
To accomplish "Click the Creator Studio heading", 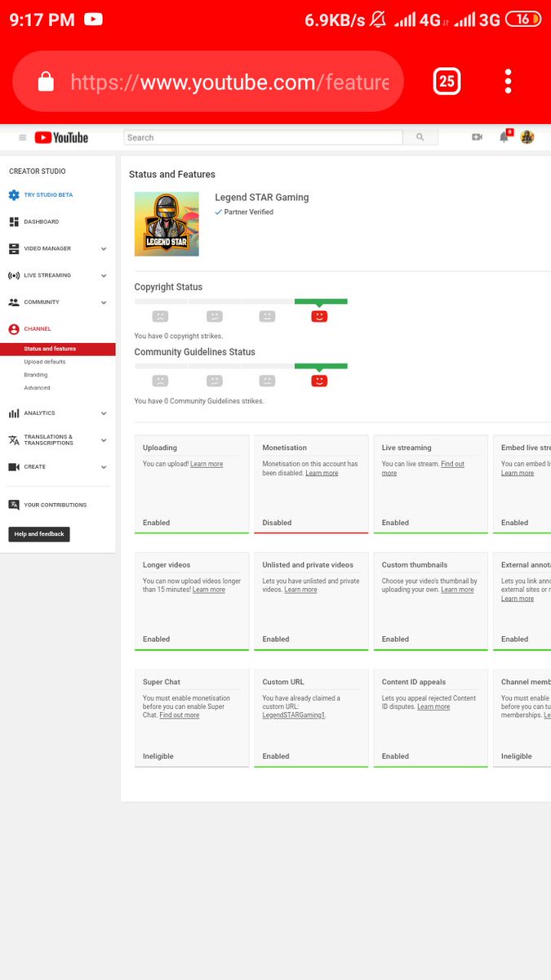I will 38,171.
